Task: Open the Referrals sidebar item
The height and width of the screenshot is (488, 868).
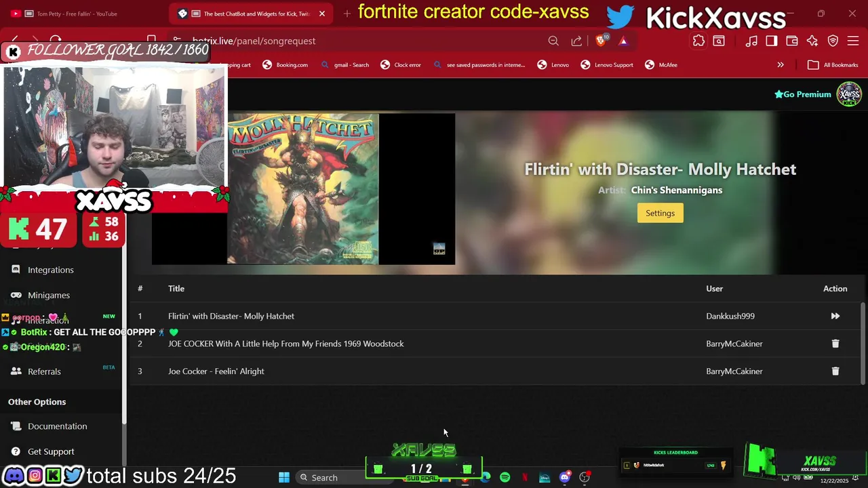Action: (44, 371)
